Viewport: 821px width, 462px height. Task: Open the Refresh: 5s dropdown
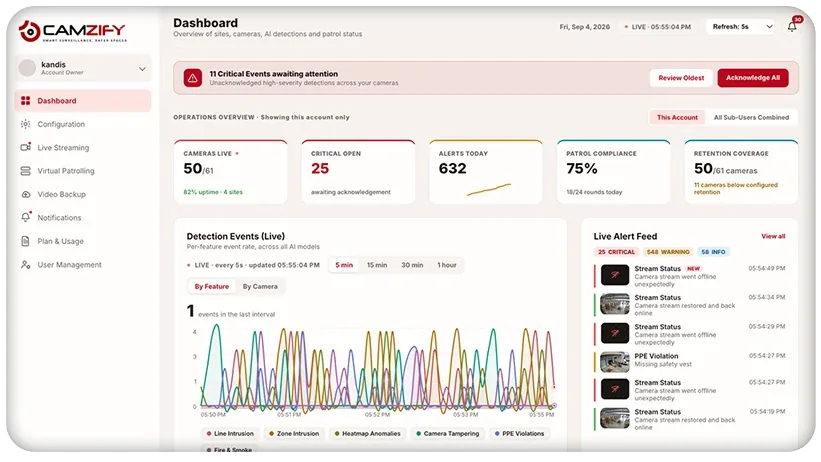point(742,27)
